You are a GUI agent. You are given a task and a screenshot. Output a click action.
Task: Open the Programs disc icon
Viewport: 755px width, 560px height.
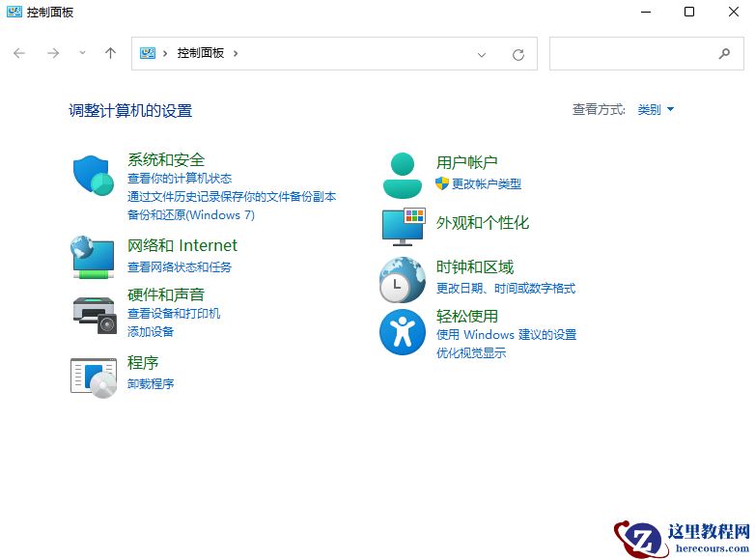tap(94, 378)
